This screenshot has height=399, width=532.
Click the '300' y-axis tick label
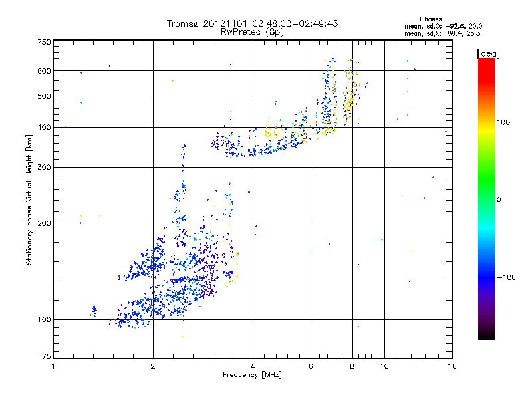pyautogui.click(x=44, y=168)
